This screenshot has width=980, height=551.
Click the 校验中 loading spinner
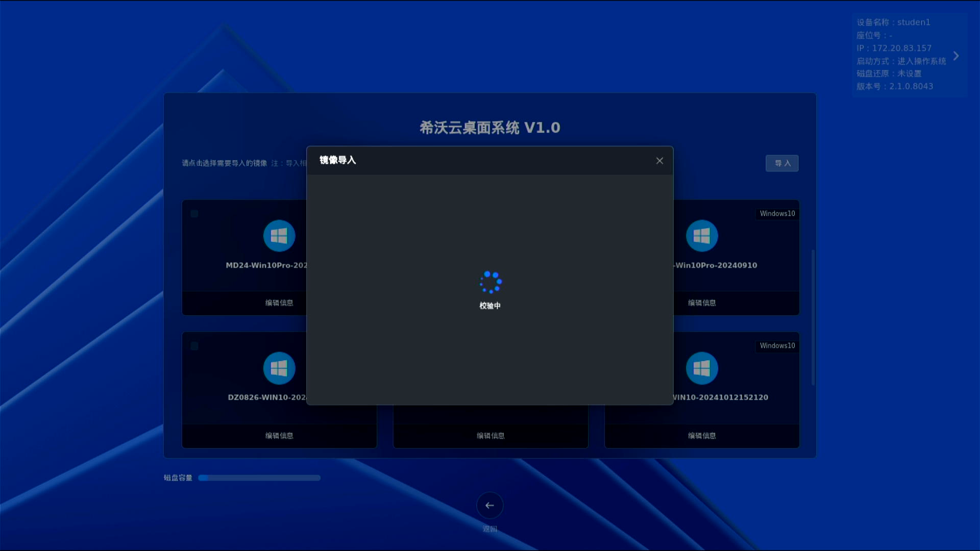(x=491, y=282)
